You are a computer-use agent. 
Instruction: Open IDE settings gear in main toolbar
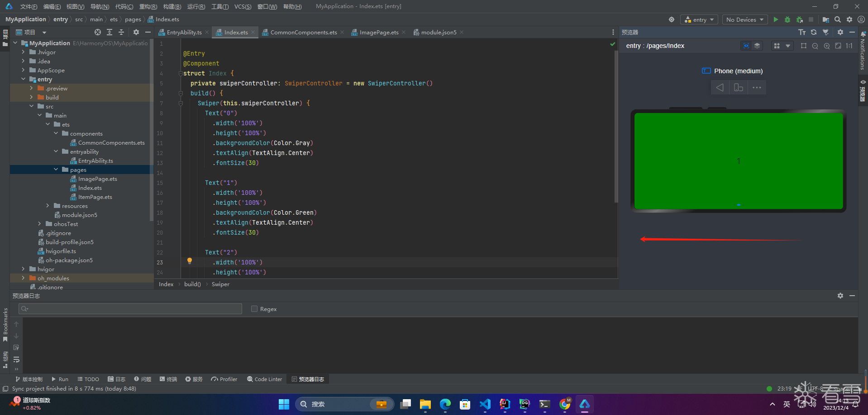849,19
